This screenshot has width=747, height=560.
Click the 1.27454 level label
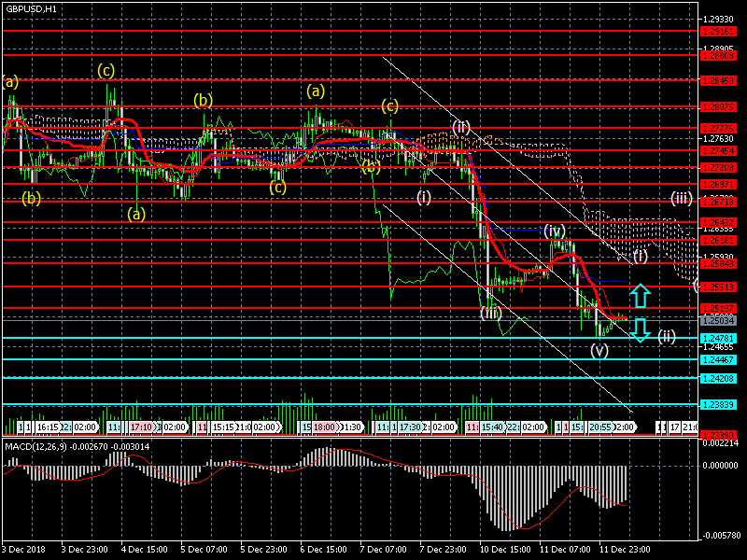[718, 150]
